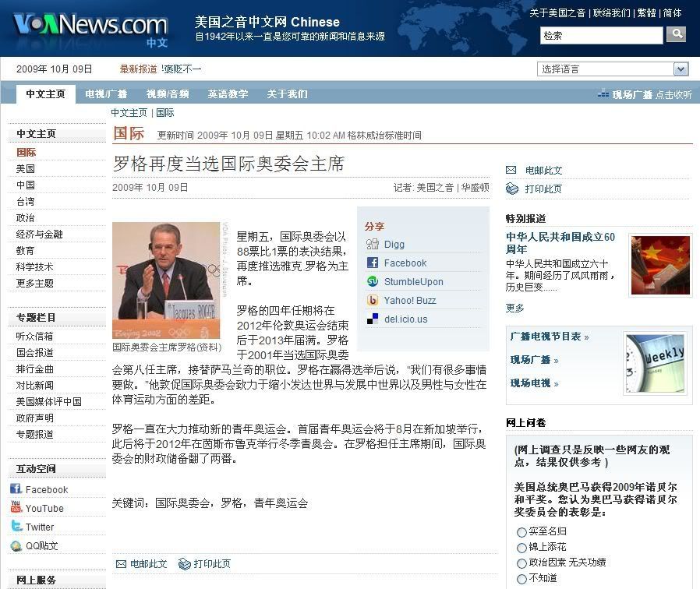Click the search text input field

click(x=601, y=35)
